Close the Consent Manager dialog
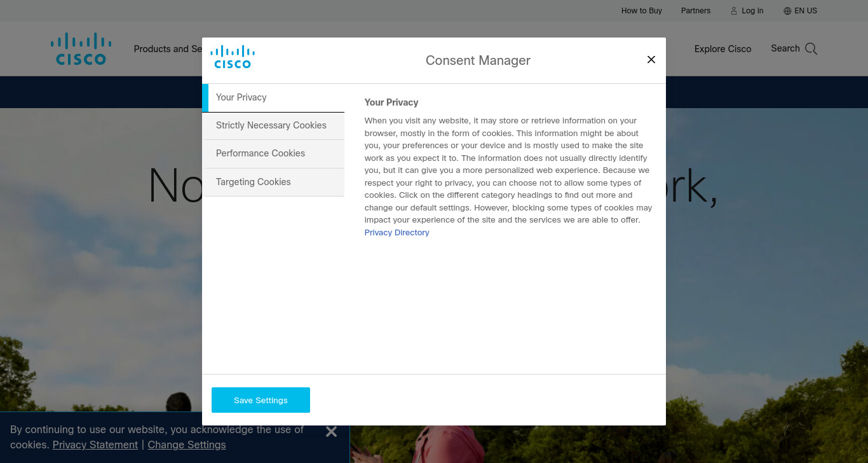This screenshot has height=463, width=868. coord(651,59)
